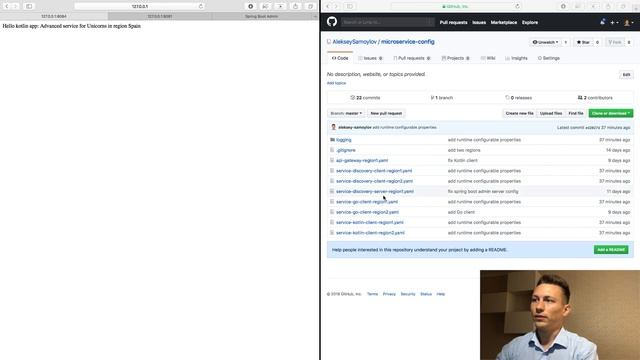Viewport: 640px width, 360px height.
Task: Switch to the Wiki tab
Action: (x=488, y=58)
